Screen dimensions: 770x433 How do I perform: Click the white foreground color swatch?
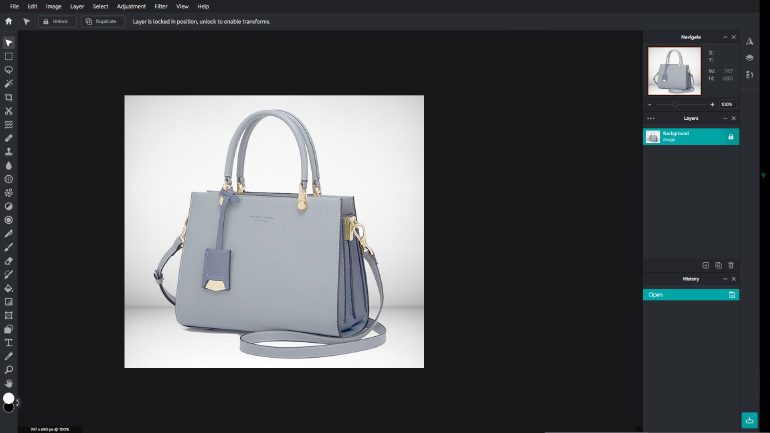(x=8, y=398)
